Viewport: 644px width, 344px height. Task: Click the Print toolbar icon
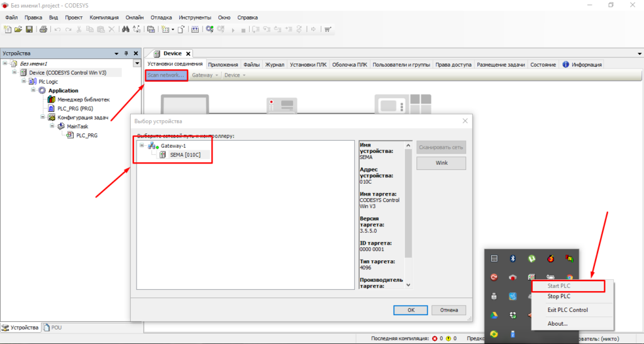(x=43, y=29)
